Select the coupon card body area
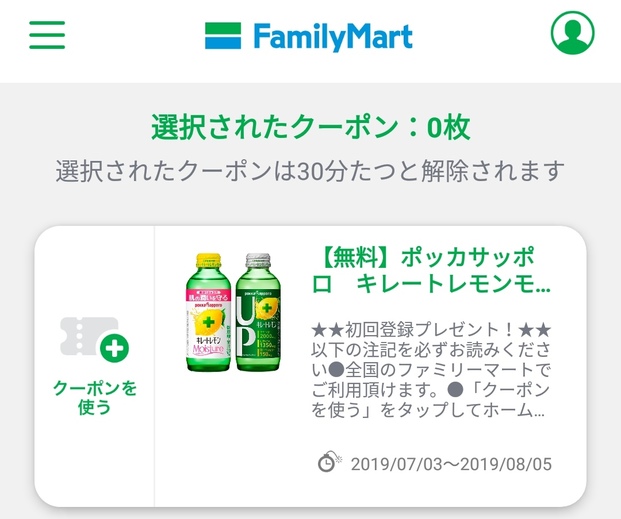The height and width of the screenshot is (519, 621). 370,366
